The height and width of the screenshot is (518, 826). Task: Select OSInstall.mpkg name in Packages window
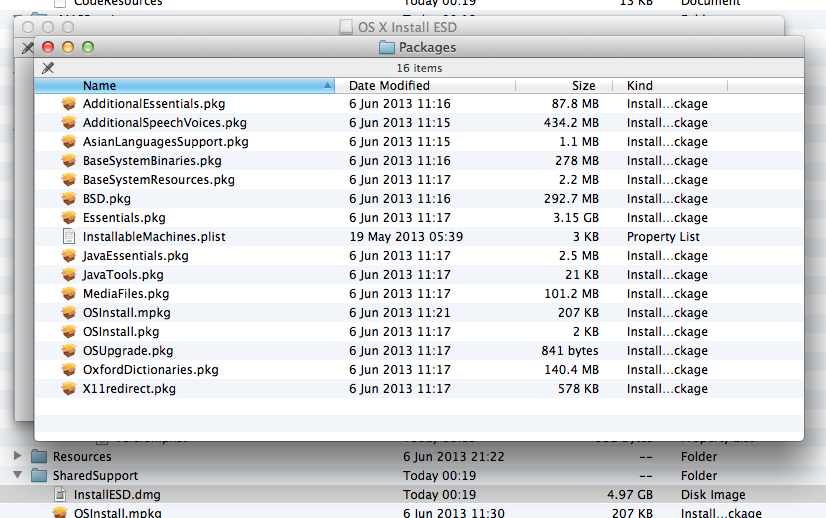click(x=127, y=312)
